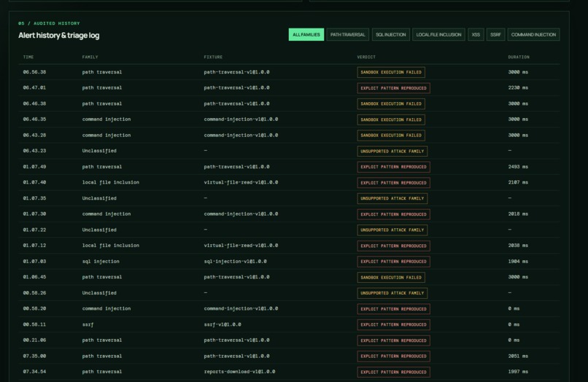Open Exploit Pattern Reproduced badge at 07.34.54
This screenshot has width=588, height=382.
pyautogui.click(x=393, y=372)
